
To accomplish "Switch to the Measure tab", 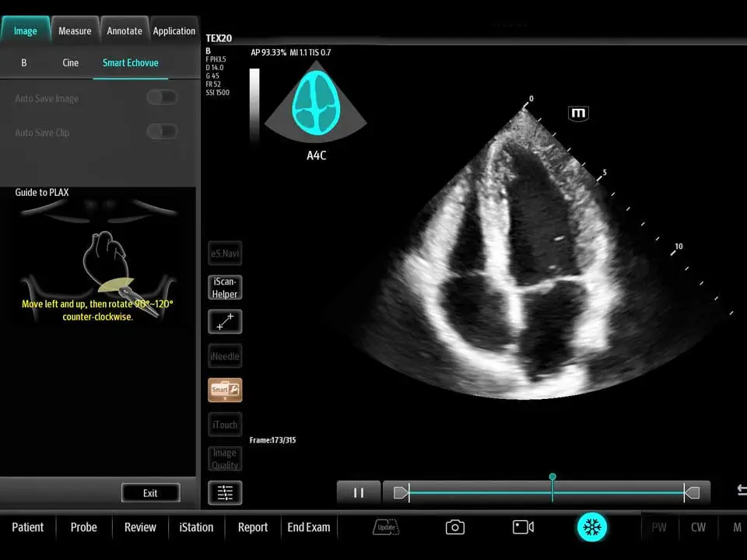I will [75, 30].
